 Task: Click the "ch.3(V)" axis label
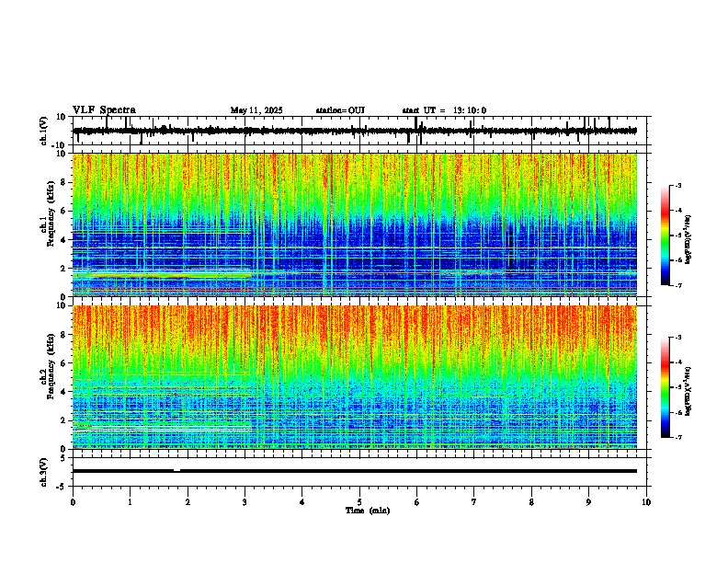tap(44, 472)
